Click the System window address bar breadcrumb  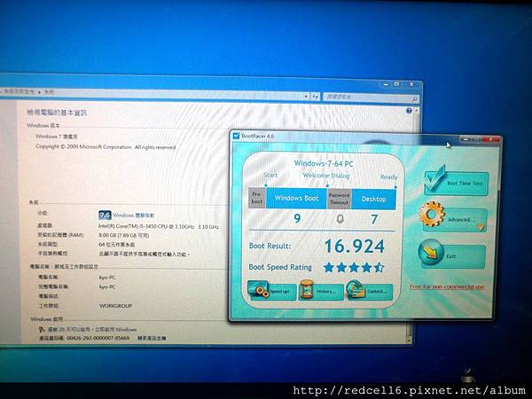29,91
